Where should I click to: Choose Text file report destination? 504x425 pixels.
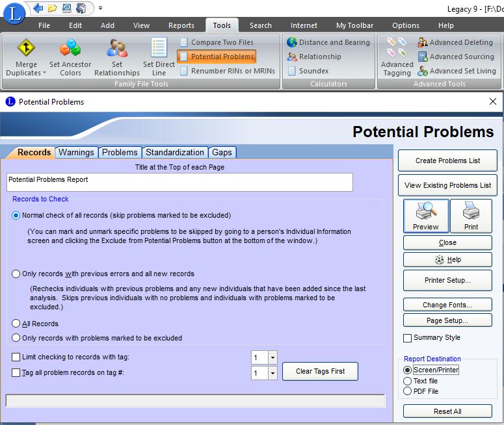[407, 381]
